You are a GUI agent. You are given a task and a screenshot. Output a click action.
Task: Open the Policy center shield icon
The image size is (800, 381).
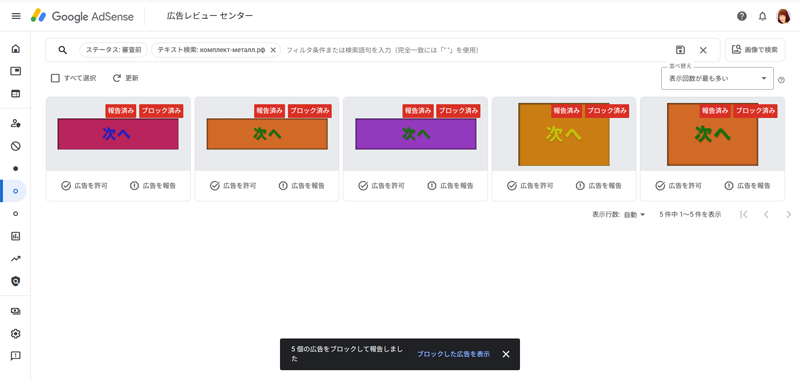[x=16, y=281]
